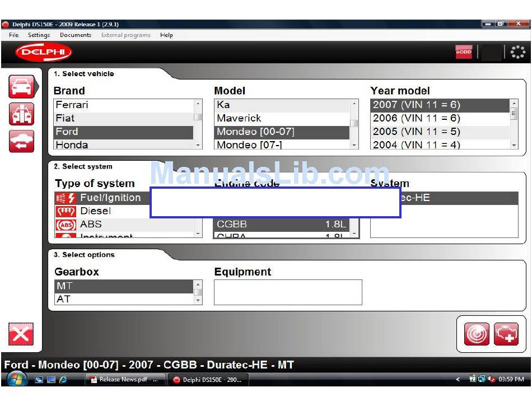Open the Windows Start orb
This screenshot has width=532, height=406.
pos(17,379)
